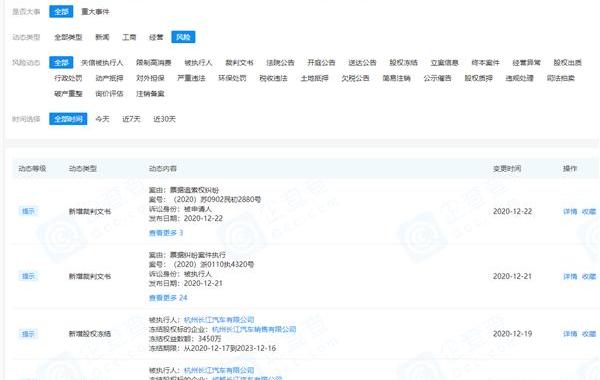Click 收藏 for the 2020-12-19 row
Image resolution: width=600 pixels, height=380 pixels.
click(x=589, y=334)
